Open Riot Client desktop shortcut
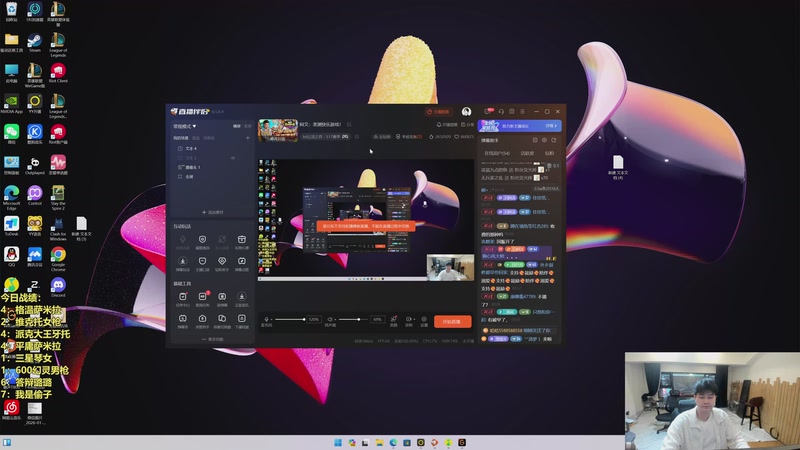Image resolution: width=800 pixels, height=450 pixels. pyautogui.click(x=58, y=73)
